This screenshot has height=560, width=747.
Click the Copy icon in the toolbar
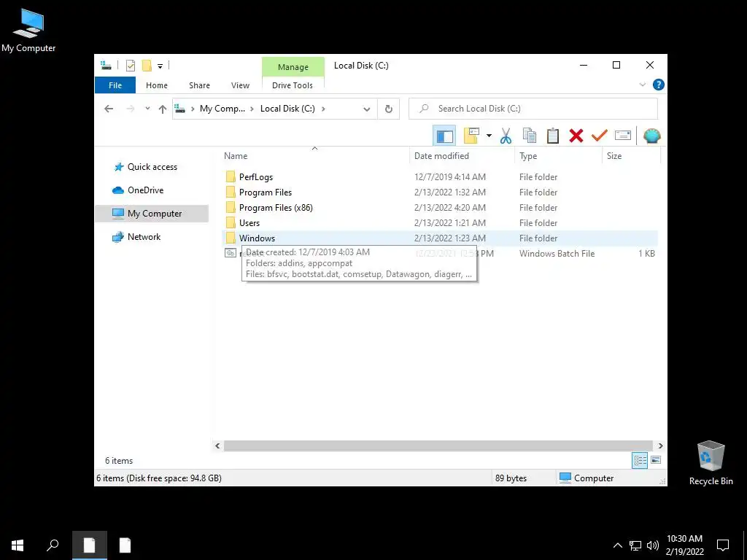tap(530, 136)
